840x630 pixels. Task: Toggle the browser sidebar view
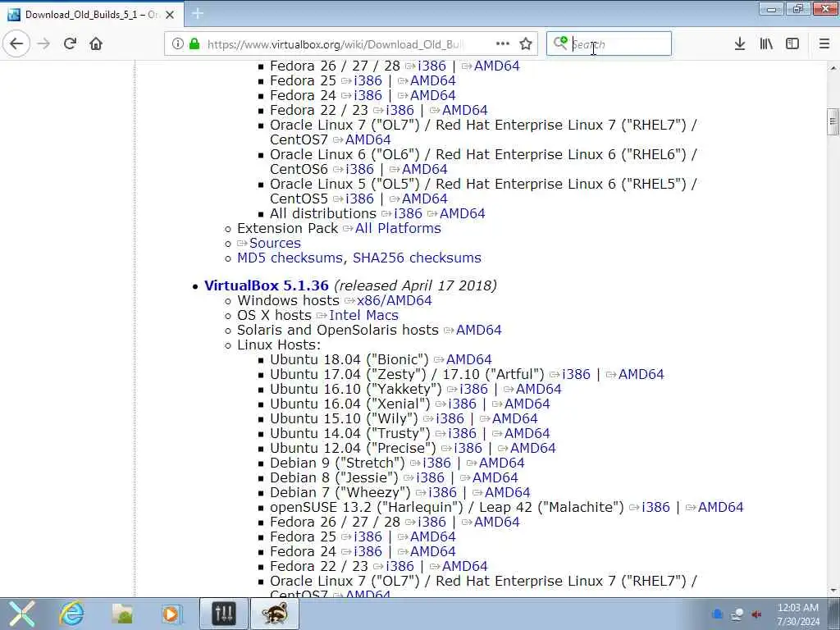tap(792, 44)
